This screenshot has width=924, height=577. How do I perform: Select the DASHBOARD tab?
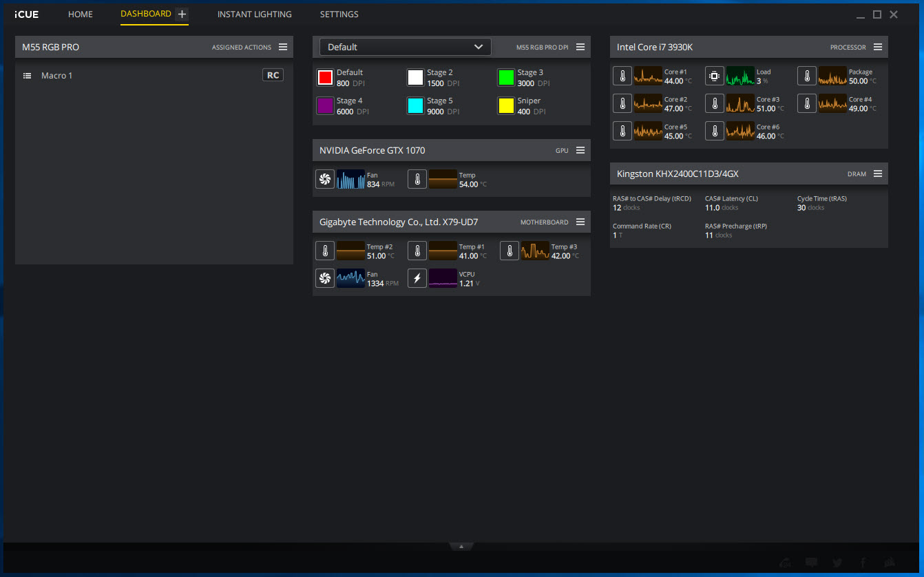click(x=146, y=14)
